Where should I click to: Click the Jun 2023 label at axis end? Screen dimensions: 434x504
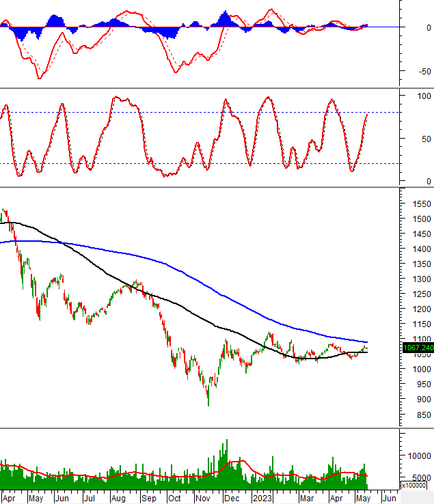click(390, 499)
